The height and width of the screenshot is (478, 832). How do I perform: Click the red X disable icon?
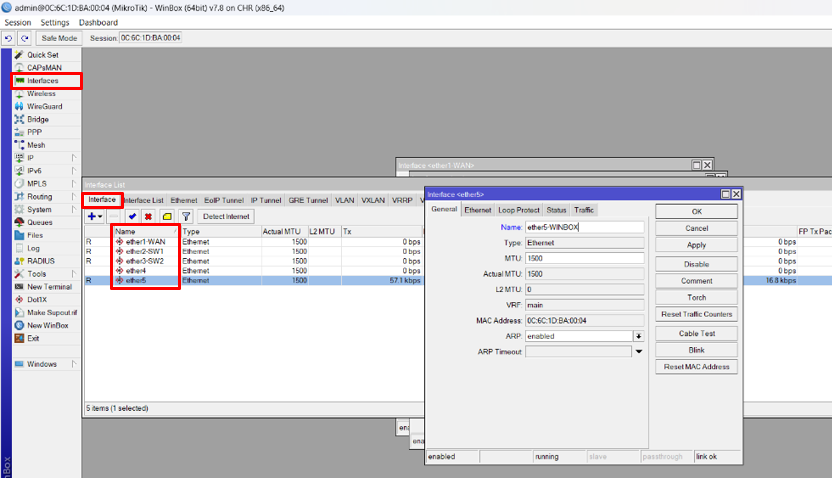pyautogui.click(x=148, y=216)
